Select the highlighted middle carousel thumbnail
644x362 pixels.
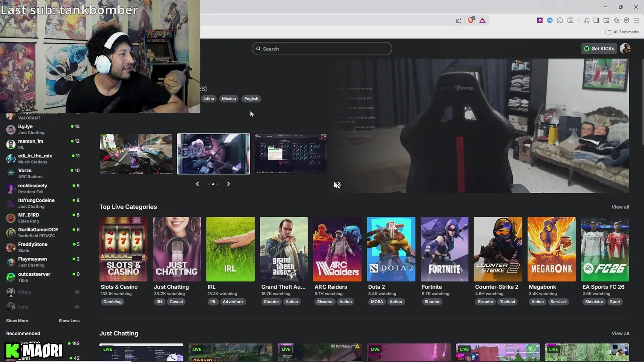pyautogui.click(x=213, y=154)
